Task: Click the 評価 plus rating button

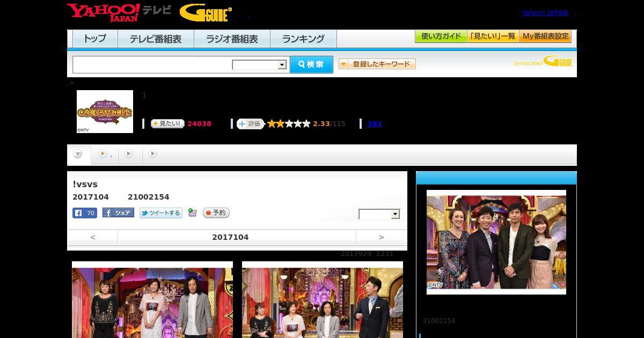Action: pos(250,124)
